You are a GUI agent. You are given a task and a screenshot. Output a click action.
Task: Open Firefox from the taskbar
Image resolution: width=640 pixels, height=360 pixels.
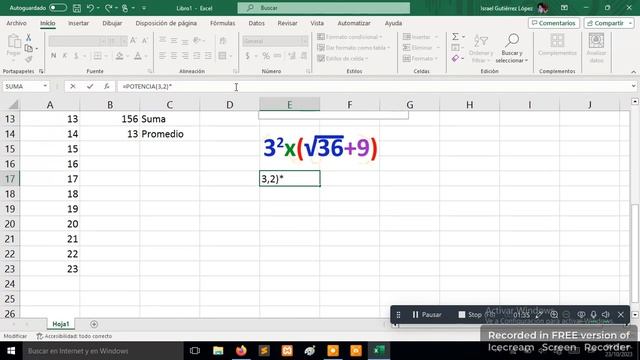pyautogui.click(x=241, y=351)
